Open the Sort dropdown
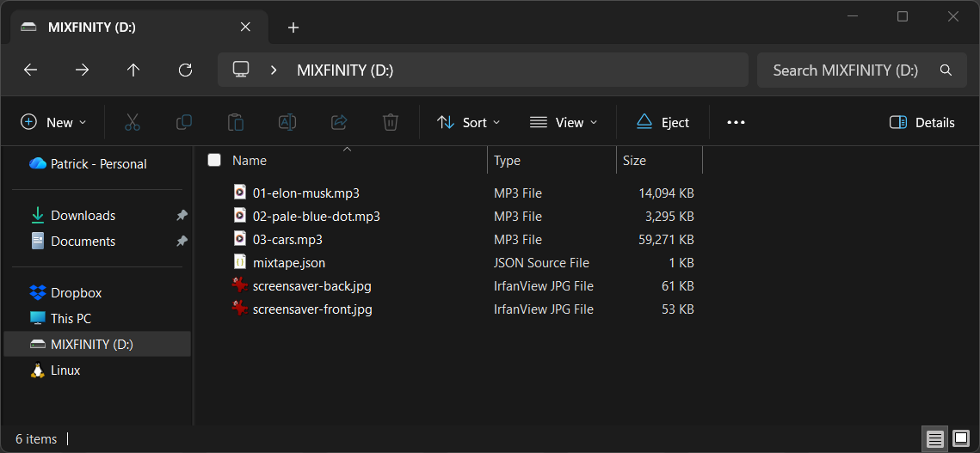Screen dimensions: 980x453 pos(469,122)
